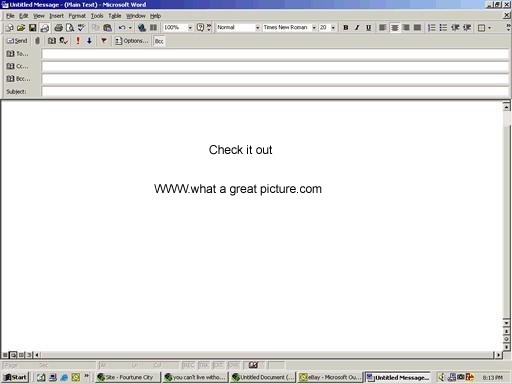Flag message for follow up
512x384 pixels.
[x=104, y=41]
